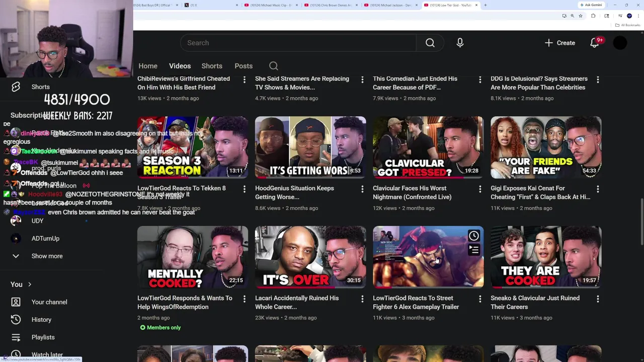Switch to Michael Music Clip browser tab
This screenshot has width=644, height=362.
click(x=271, y=5)
